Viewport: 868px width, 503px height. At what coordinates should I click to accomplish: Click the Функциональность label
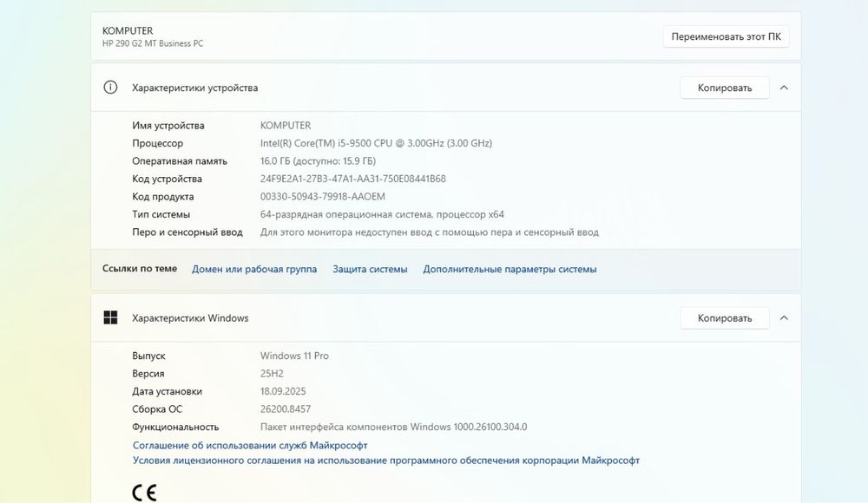(x=175, y=428)
